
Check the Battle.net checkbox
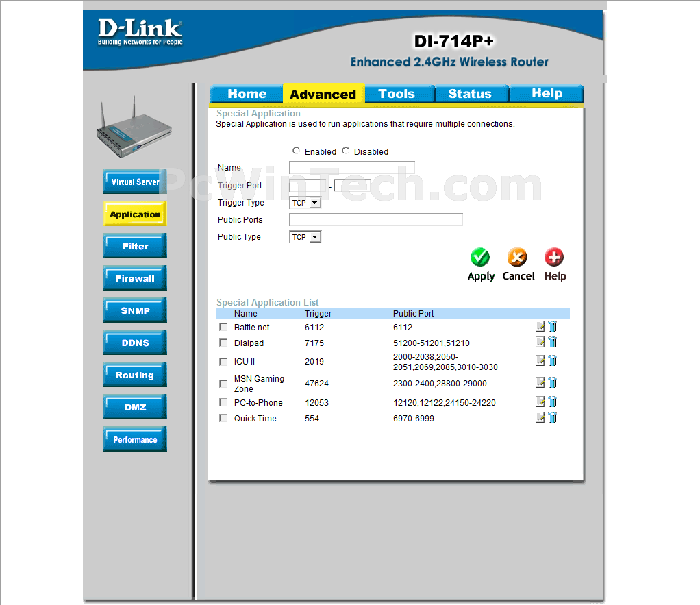pyautogui.click(x=223, y=327)
